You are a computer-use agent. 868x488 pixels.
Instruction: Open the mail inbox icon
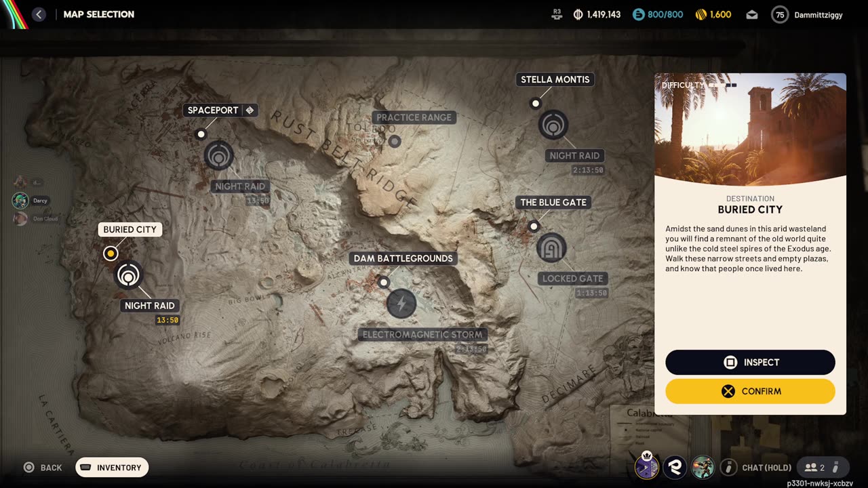click(752, 14)
